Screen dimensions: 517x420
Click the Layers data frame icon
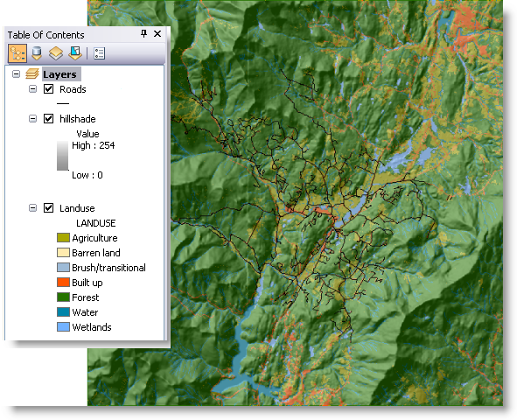tap(32, 74)
